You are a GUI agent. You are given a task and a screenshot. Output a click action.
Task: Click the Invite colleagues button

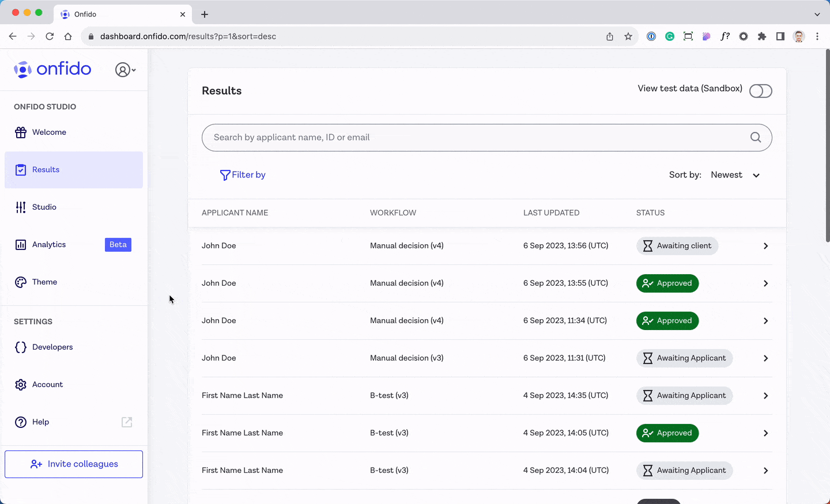(x=74, y=464)
